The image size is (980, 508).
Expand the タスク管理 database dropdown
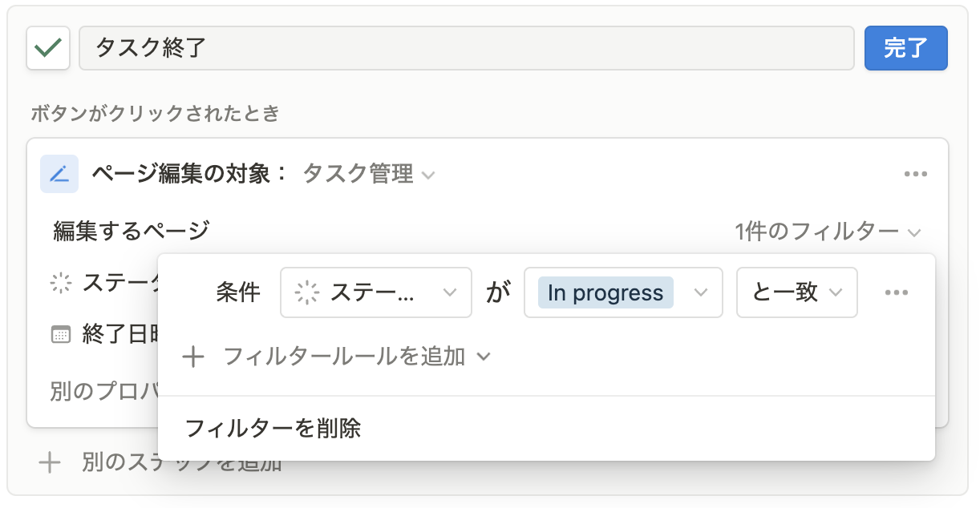click(x=369, y=174)
